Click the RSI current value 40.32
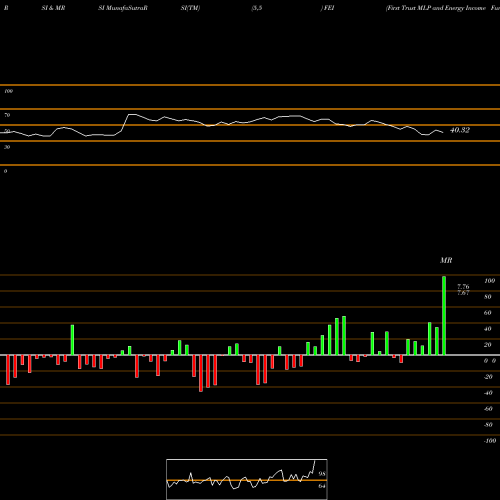Screen dimensions: 500x500 [460, 130]
